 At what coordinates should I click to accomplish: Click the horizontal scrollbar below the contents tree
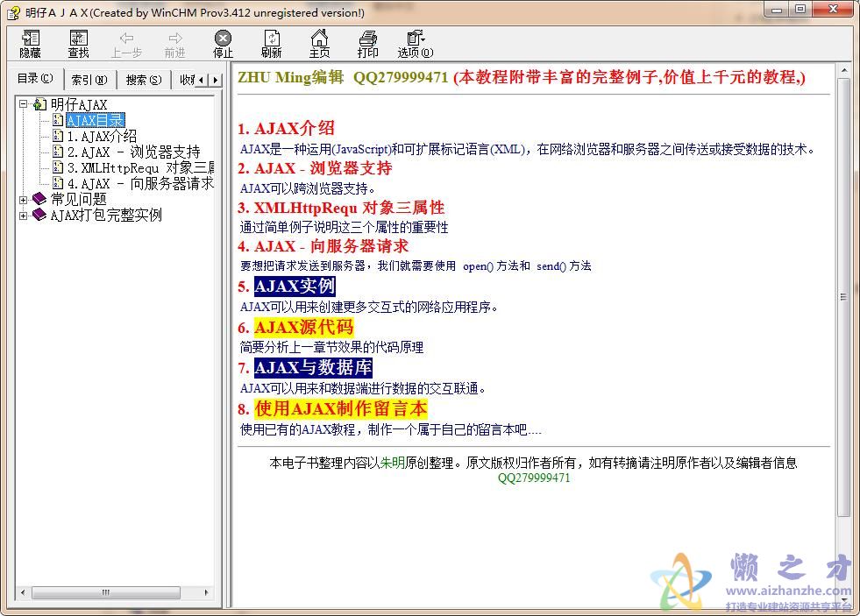(105, 592)
